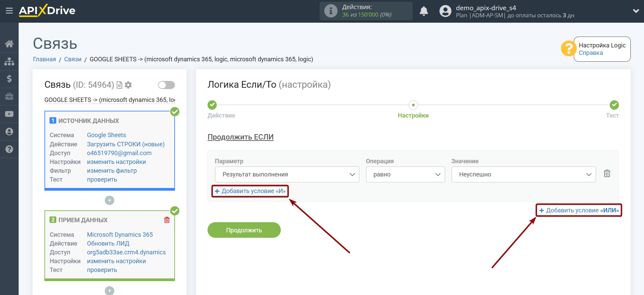Open the Параметр dropdown
644x295 pixels.
[x=287, y=174]
